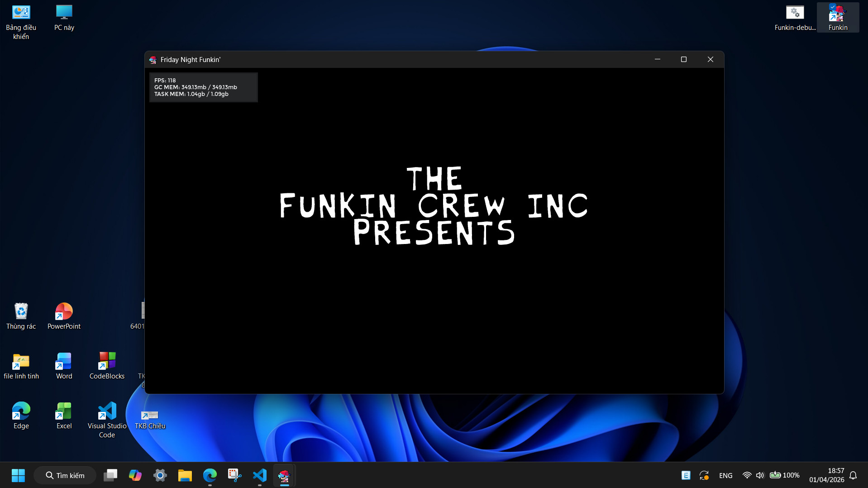Select the PC này desktop icon
The image size is (868, 488).
coord(64,18)
